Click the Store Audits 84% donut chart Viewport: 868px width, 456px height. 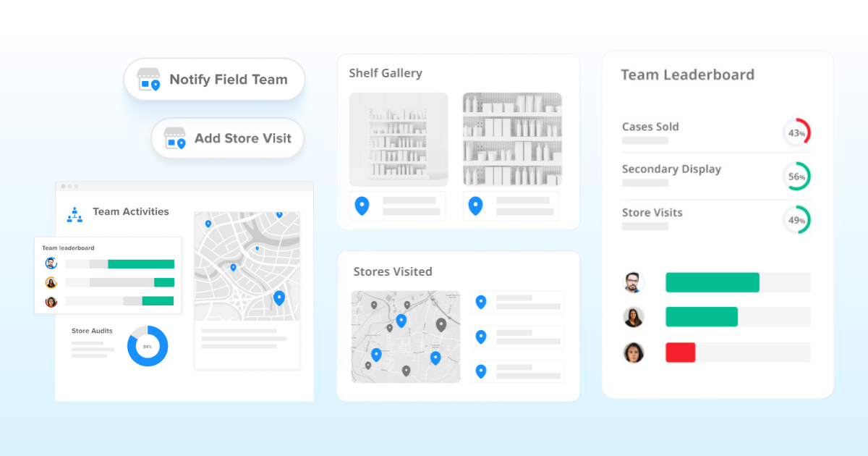[148, 346]
